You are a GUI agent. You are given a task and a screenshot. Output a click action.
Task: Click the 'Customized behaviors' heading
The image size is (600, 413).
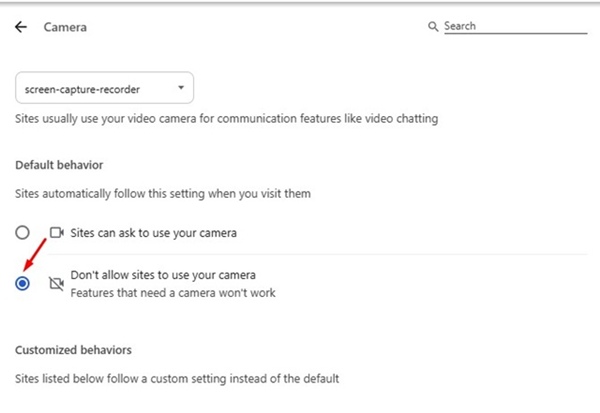click(73, 350)
